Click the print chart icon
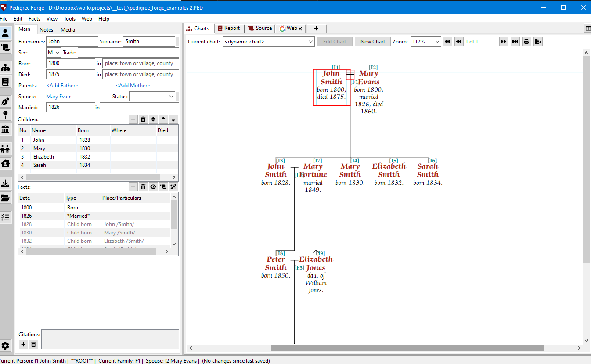Screen dimensions: 591x364 tap(526, 42)
